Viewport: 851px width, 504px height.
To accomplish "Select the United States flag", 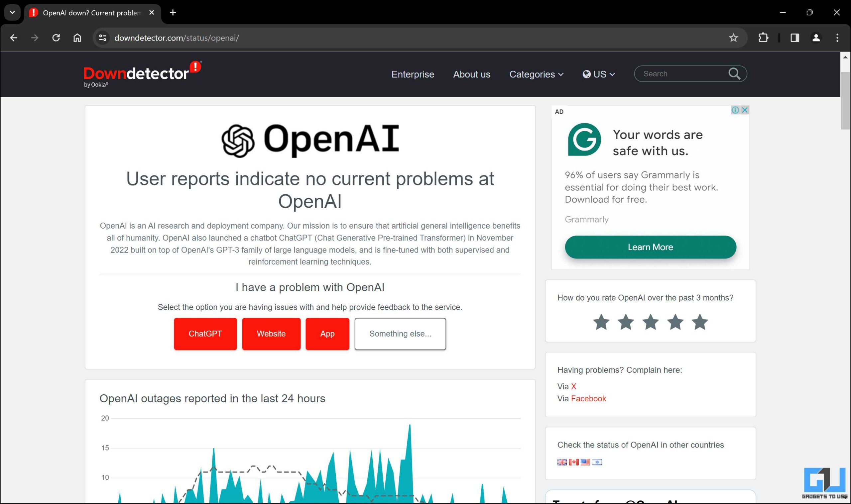I will [585, 462].
